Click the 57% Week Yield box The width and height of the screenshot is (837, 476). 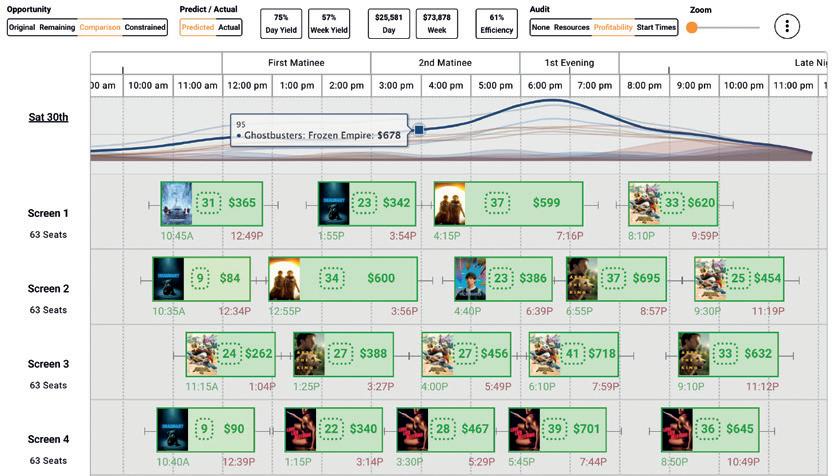click(x=329, y=23)
